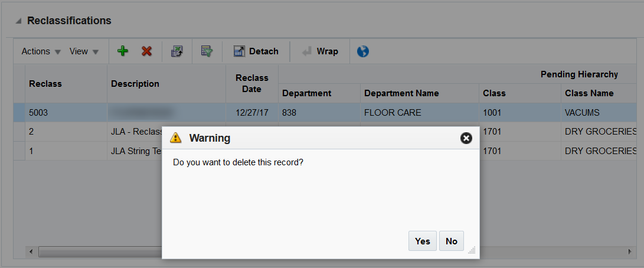Collapse the Reclassifications section

(18, 21)
